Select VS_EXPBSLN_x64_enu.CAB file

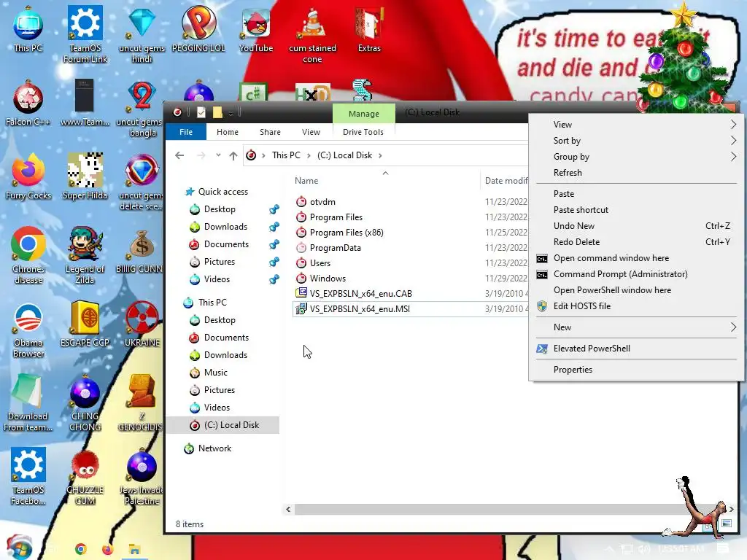tap(360, 293)
